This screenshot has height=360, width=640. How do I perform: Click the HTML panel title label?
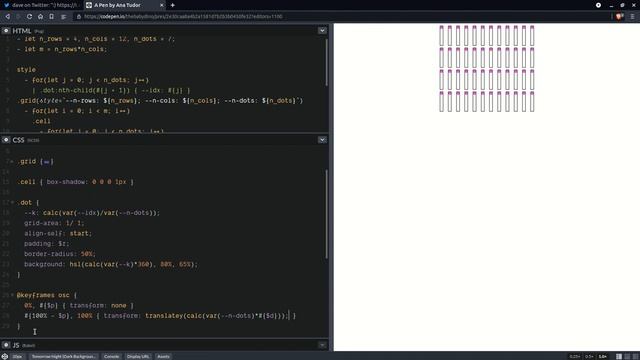pyautogui.click(x=22, y=31)
